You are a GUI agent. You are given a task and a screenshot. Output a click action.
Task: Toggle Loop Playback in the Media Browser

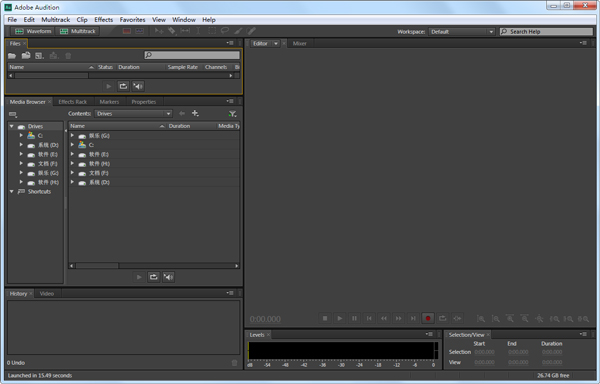(x=153, y=277)
